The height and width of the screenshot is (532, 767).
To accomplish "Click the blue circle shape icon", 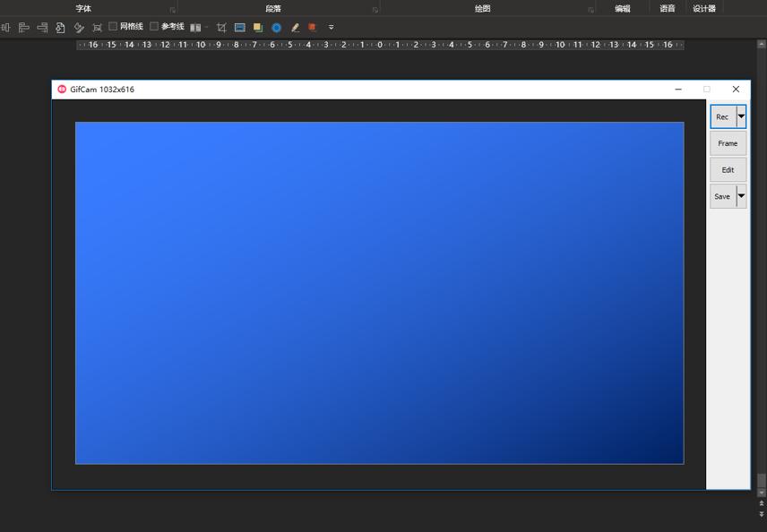I will click(x=276, y=28).
